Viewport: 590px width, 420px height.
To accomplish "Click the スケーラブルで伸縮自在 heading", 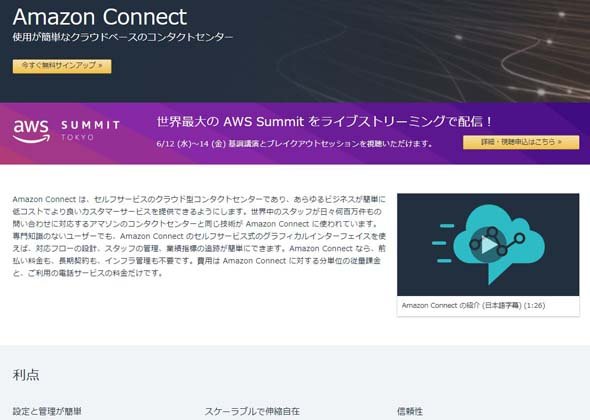I will coord(252,411).
